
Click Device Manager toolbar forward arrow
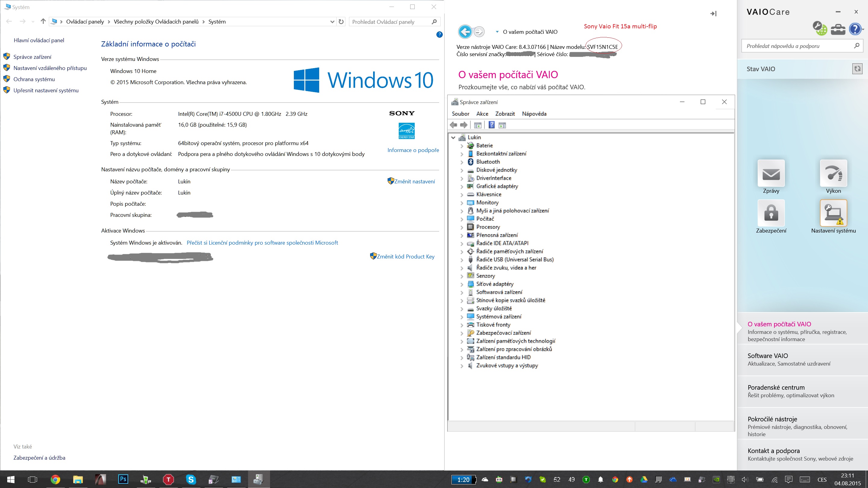pos(464,125)
